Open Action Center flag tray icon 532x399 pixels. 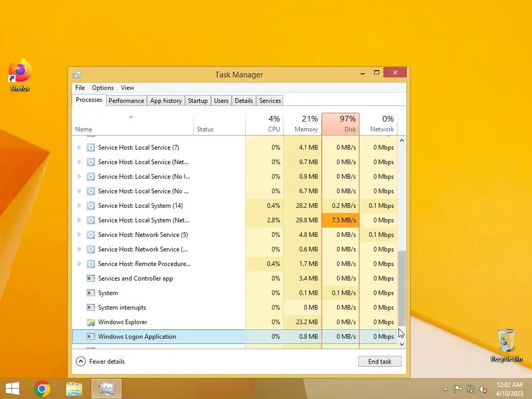pos(458,389)
